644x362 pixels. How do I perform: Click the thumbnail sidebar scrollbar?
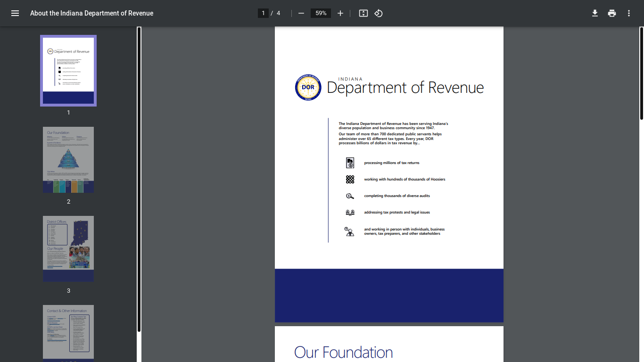coord(139,179)
